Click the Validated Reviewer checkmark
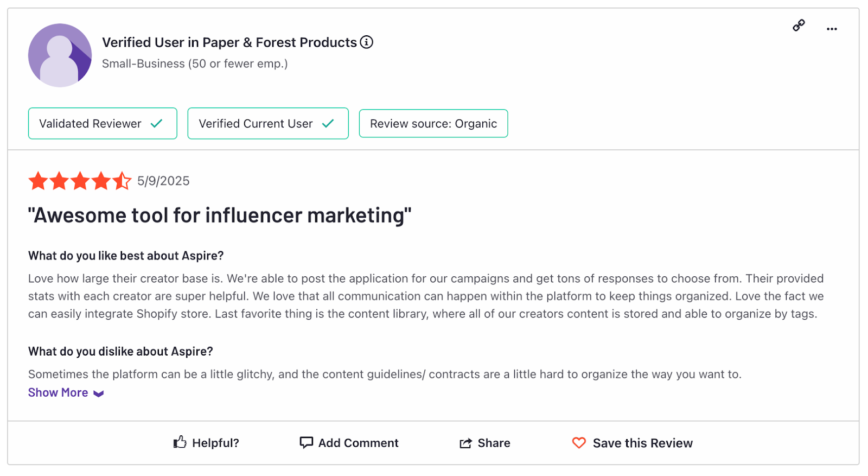Image resolution: width=868 pixels, height=476 pixels. point(157,124)
